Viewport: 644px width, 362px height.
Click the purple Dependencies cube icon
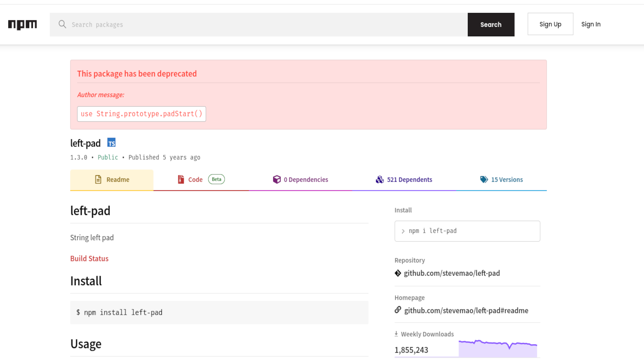[277, 180]
